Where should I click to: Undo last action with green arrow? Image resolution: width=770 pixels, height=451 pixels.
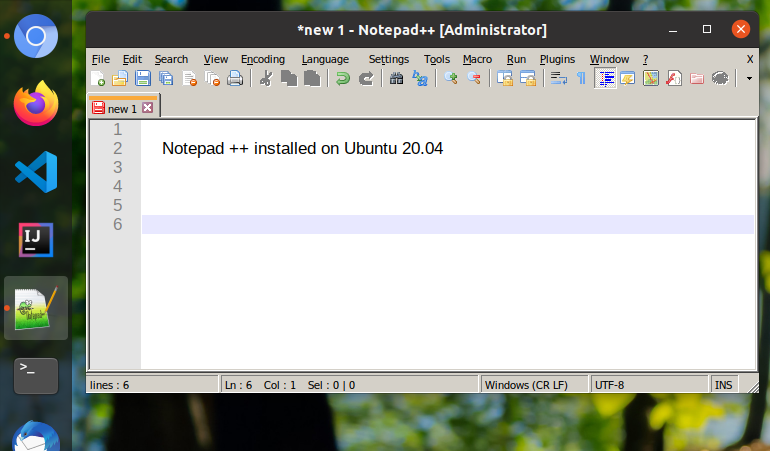pos(343,78)
